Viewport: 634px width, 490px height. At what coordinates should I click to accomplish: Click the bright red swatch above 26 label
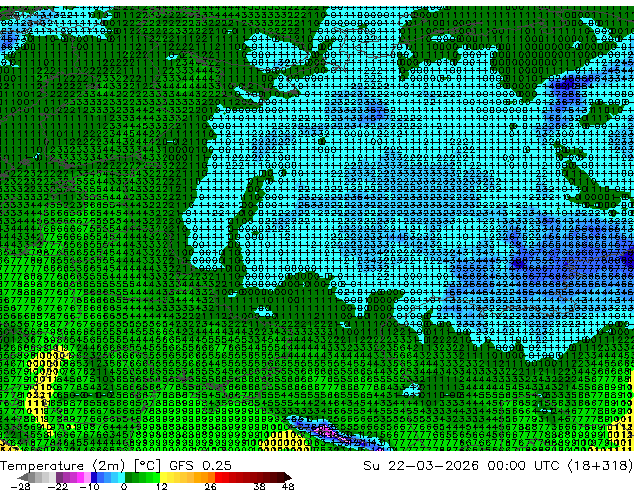tap(218, 477)
